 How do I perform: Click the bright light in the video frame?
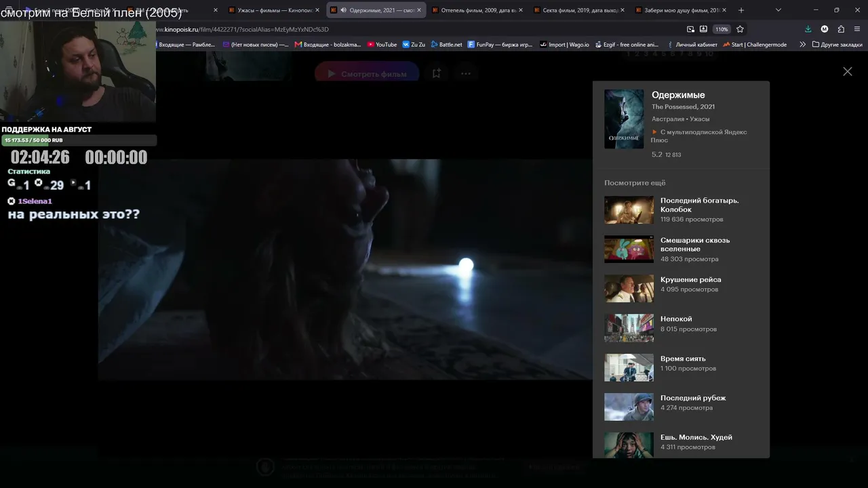point(466,264)
